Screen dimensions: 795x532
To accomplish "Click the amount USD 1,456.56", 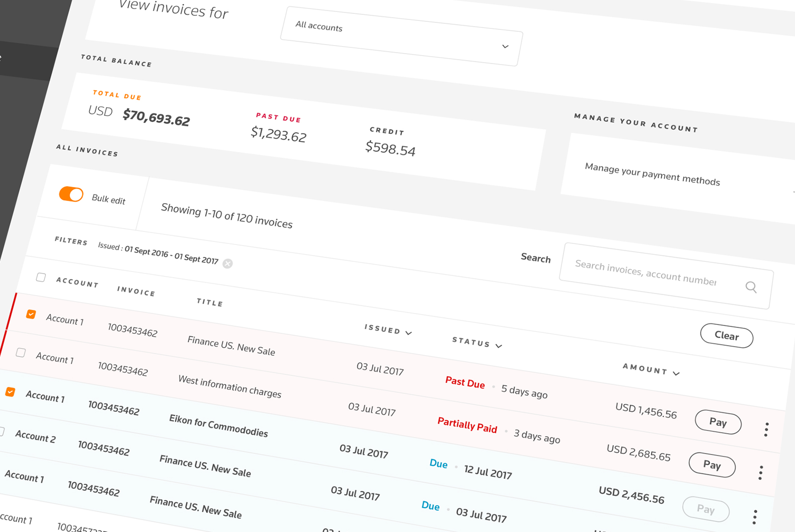I will pyautogui.click(x=646, y=411).
